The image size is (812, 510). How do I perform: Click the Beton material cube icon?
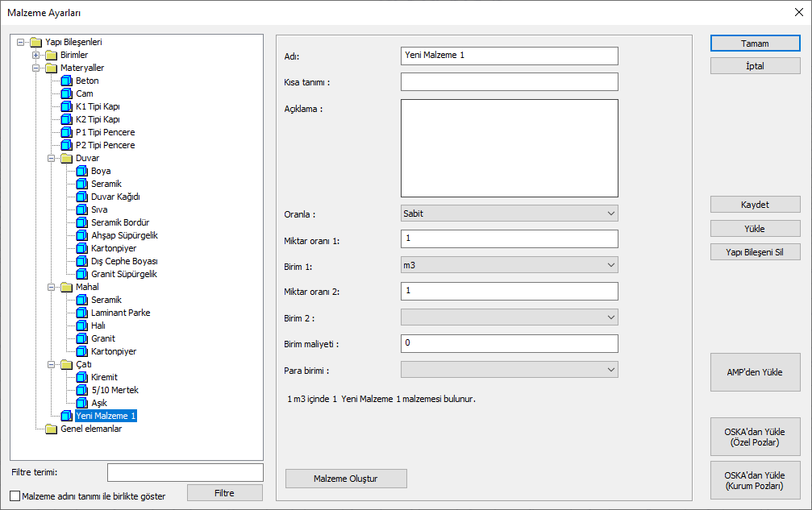click(67, 81)
